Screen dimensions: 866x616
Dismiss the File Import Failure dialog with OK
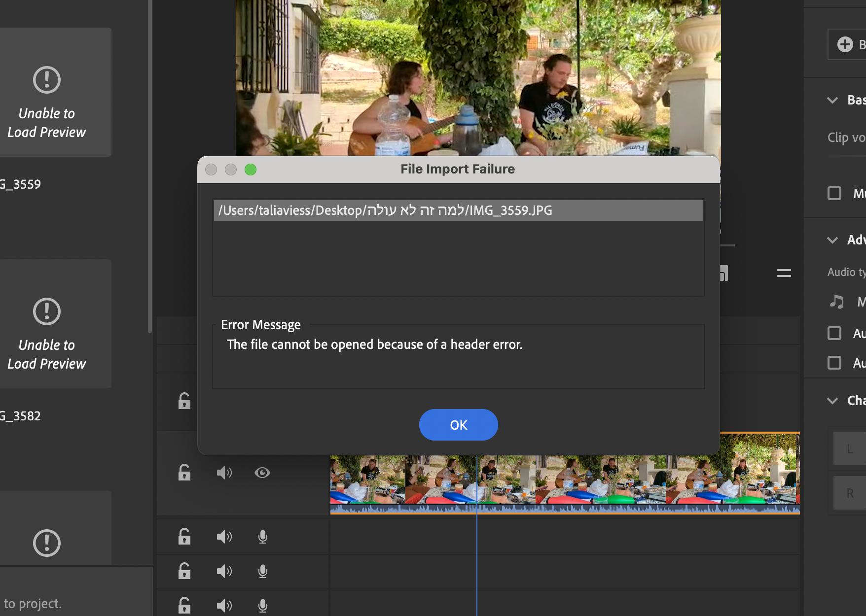(x=458, y=425)
